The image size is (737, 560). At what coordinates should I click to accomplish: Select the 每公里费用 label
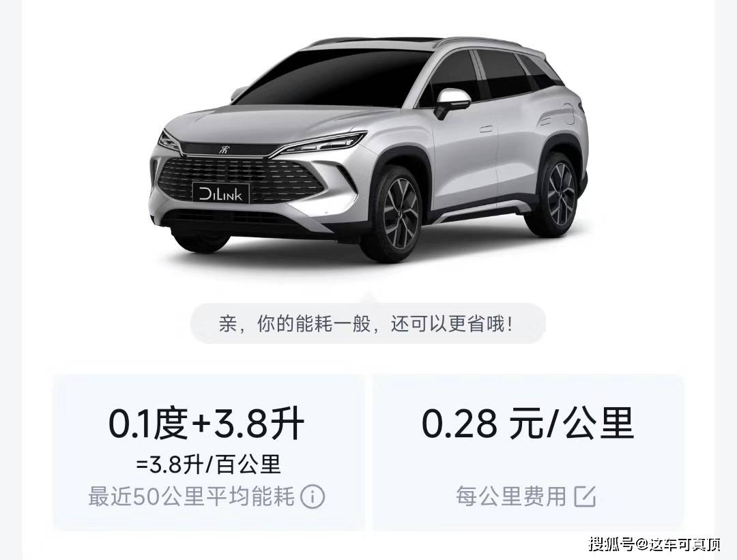pos(511,497)
